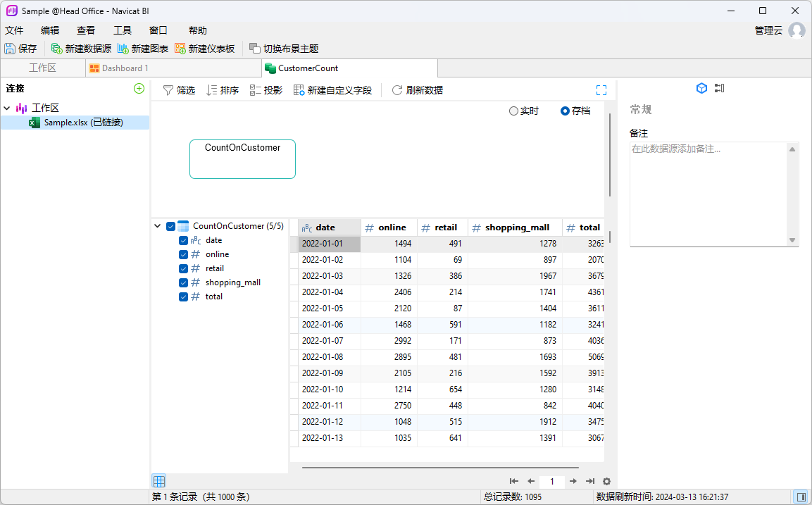Switch to the Dashboard 1 tab
This screenshot has height=505, width=812.
pyautogui.click(x=173, y=68)
